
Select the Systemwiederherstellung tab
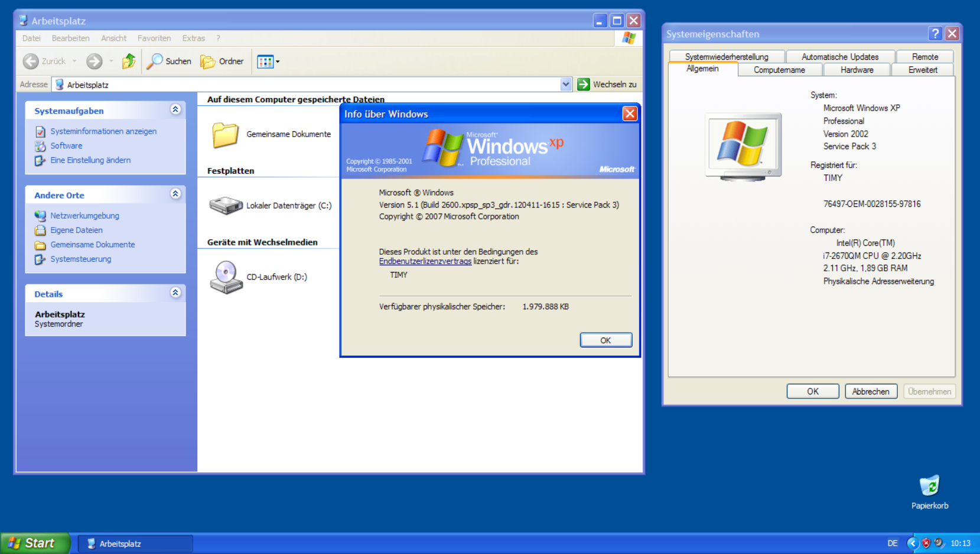(x=726, y=56)
